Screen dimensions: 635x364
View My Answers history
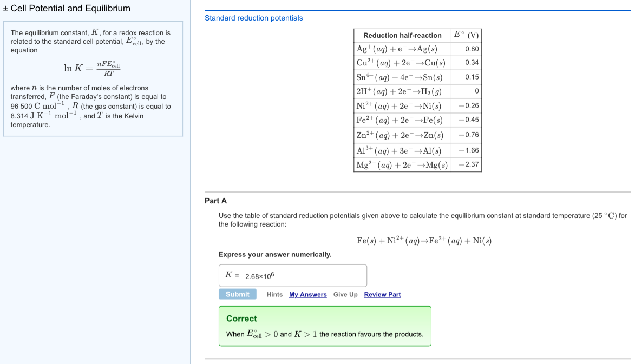pyautogui.click(x=307, y=294)
